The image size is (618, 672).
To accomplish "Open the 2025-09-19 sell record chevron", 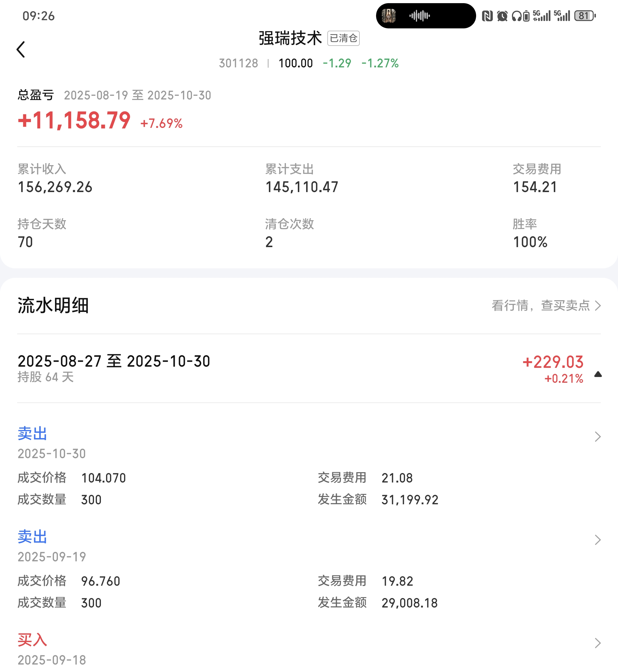I will tap(598, 540).
